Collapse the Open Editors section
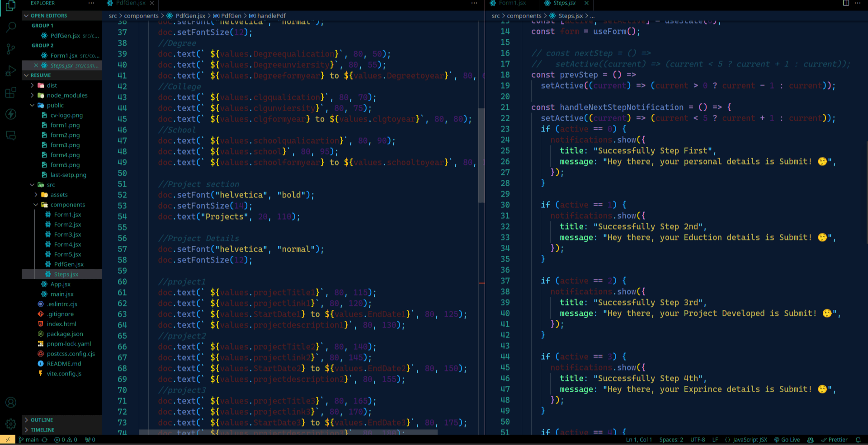This screenshot has height=445, width=868. [62, 16]
